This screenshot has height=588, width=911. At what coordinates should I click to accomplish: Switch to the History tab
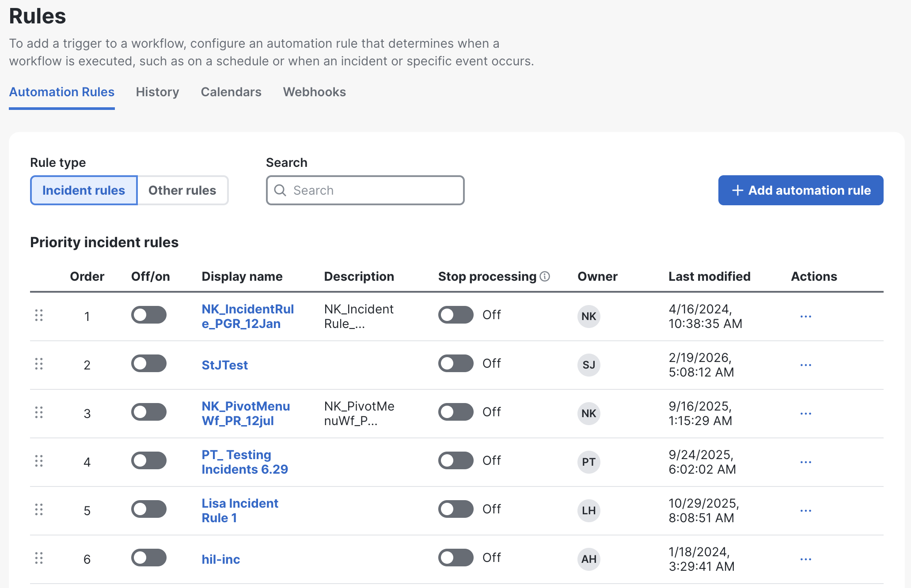coord(157,92)
